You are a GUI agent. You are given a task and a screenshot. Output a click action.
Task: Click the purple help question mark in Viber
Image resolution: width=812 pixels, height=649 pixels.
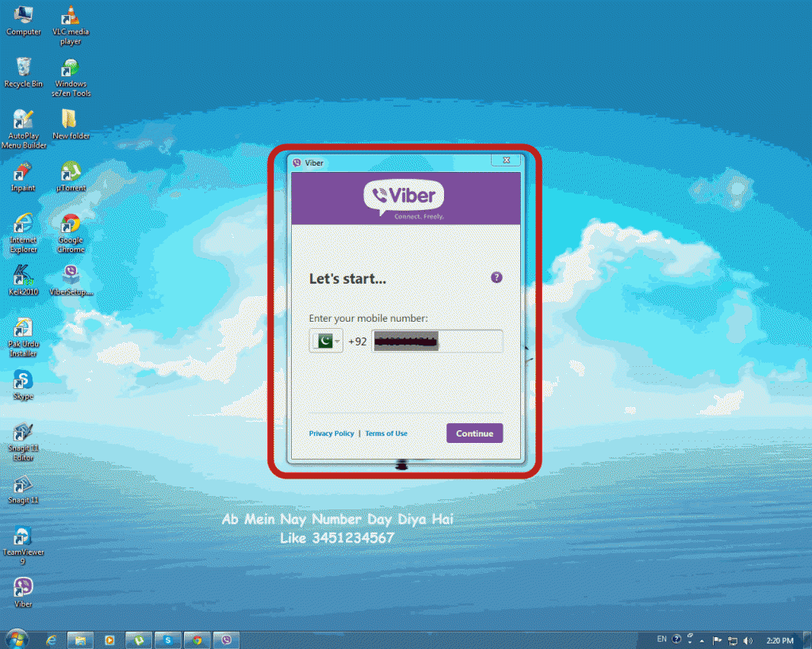click(x=496, y=277)
